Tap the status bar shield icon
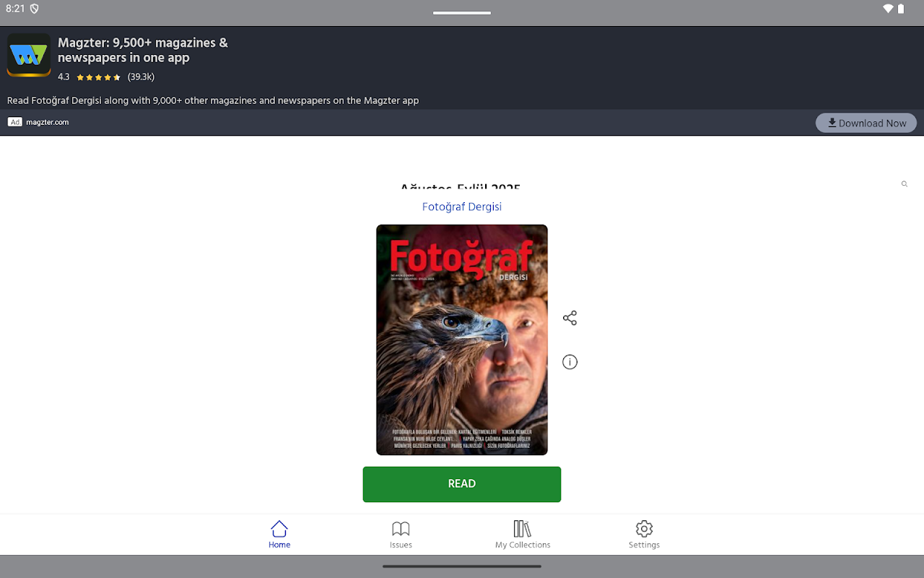The width and height of the screenshot is (924, 578). (34, 9)
